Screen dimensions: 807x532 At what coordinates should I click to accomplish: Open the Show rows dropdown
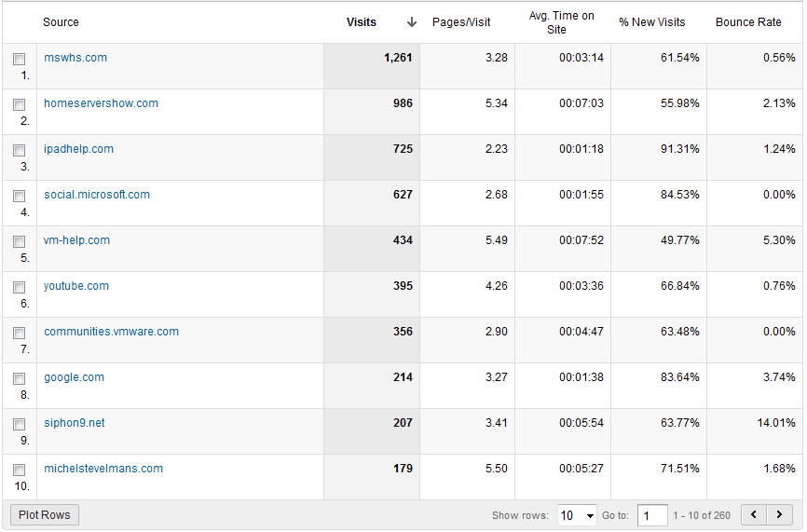577,515
